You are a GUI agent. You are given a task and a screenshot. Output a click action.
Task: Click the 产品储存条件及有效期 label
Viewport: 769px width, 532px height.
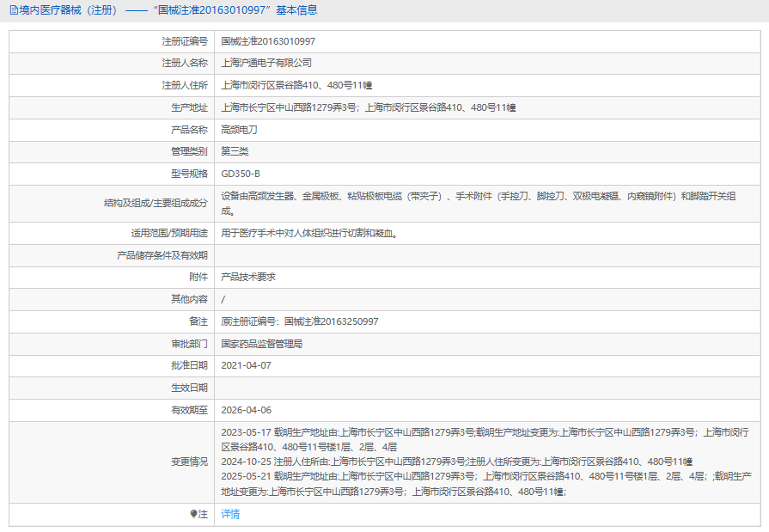click(162, 255)
